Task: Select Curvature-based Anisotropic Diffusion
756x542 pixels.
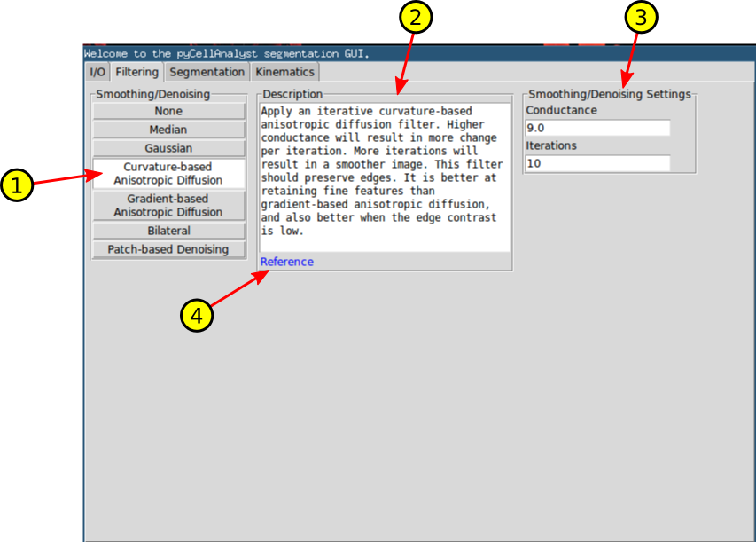Action: 168,173
